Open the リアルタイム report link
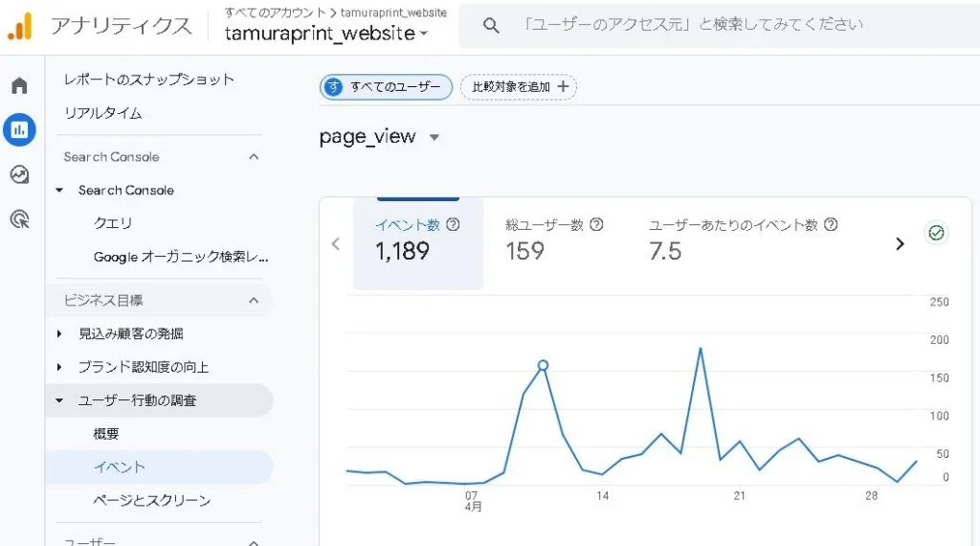The height and width of the screenshot is (546, 980). 102,113
